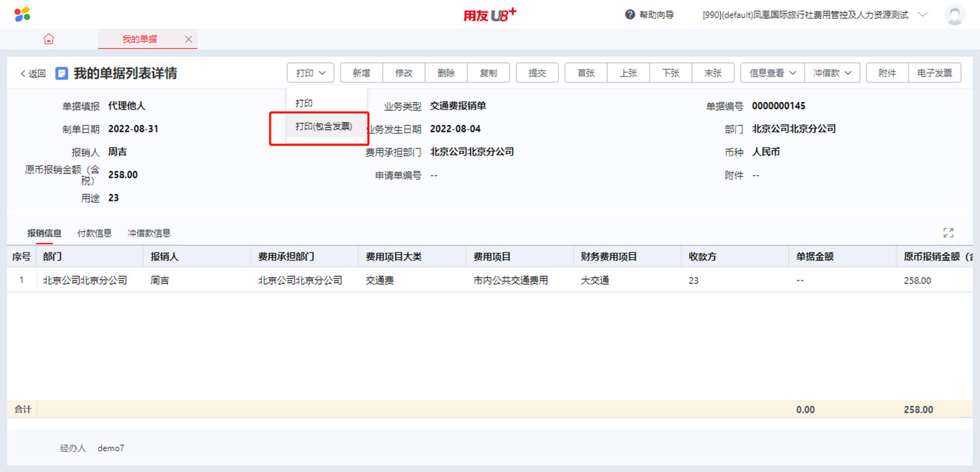The height and width of the screenshot is (472, 980).
Task: Expand the account organization selector chevron
Action: (922, 15)
